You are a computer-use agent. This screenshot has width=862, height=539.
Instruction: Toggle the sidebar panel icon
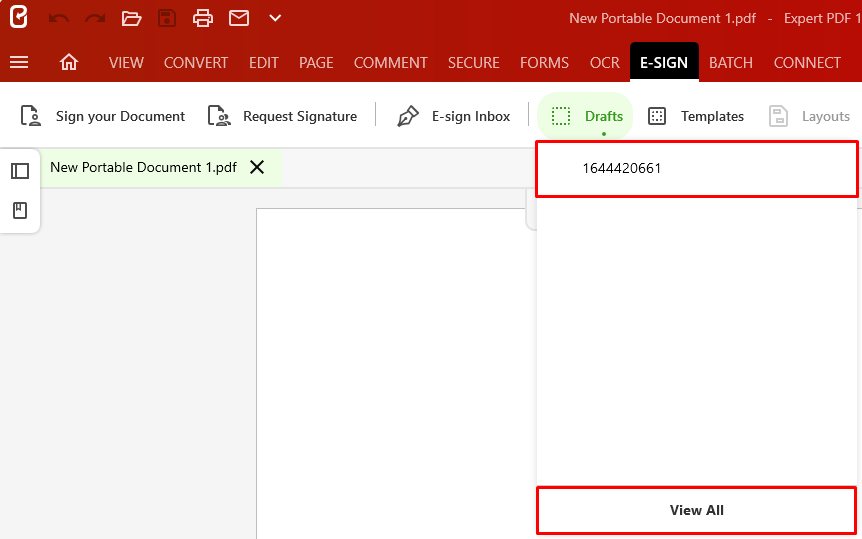[x=20, y=171]
